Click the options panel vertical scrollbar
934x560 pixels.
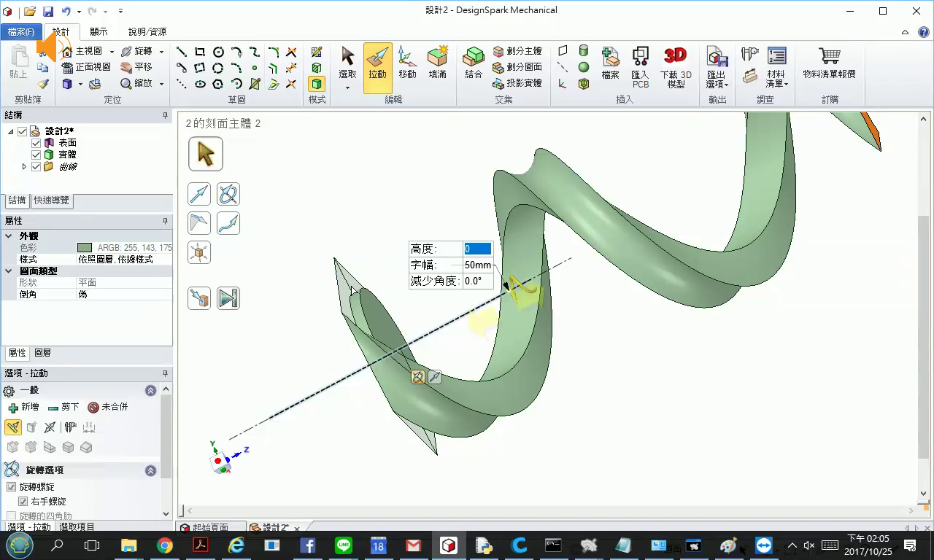point(166,436)
